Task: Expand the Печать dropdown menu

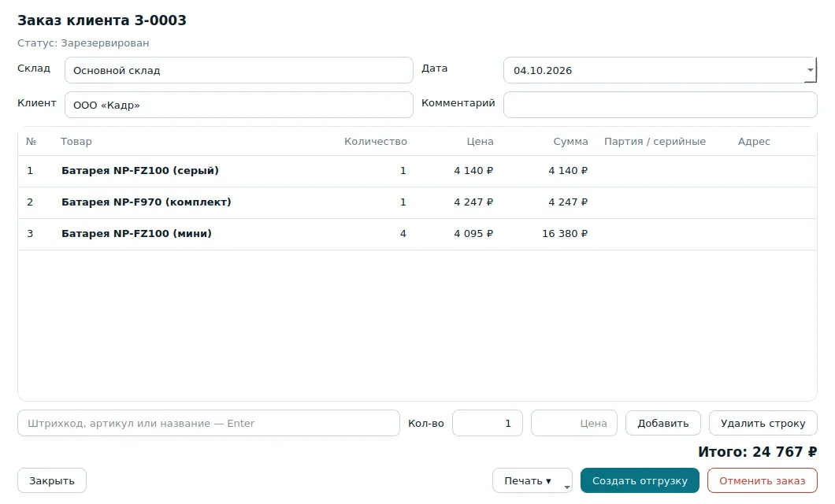Action: coord(532,480)
